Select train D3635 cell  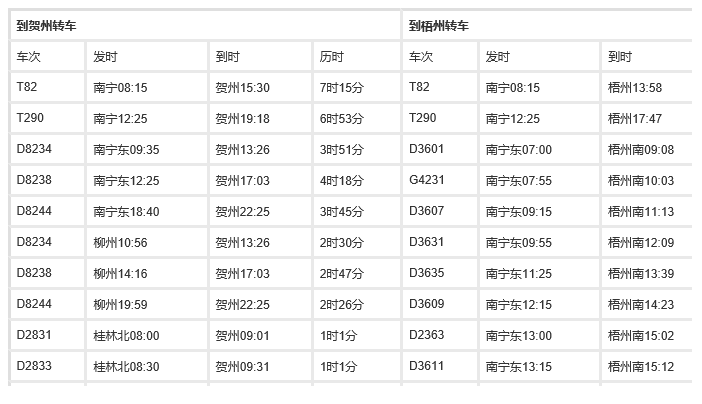[x=425, y=274]
